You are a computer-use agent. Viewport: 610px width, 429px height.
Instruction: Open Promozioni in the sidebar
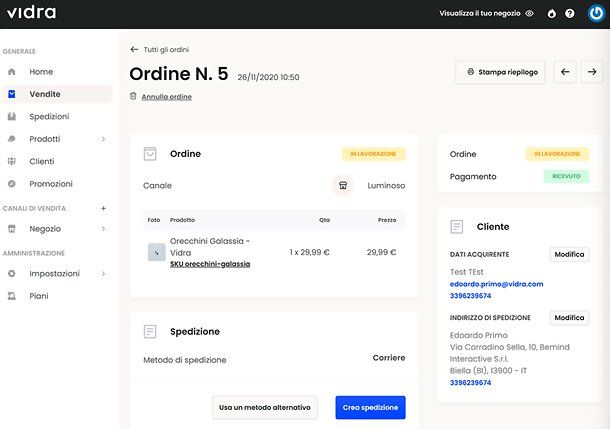(x=51, y=184)
